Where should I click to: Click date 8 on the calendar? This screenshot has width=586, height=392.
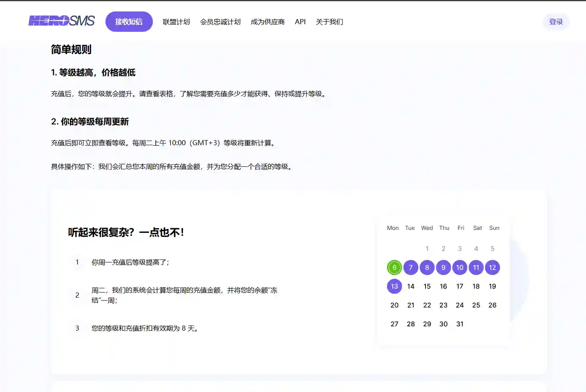coord(427,268)
